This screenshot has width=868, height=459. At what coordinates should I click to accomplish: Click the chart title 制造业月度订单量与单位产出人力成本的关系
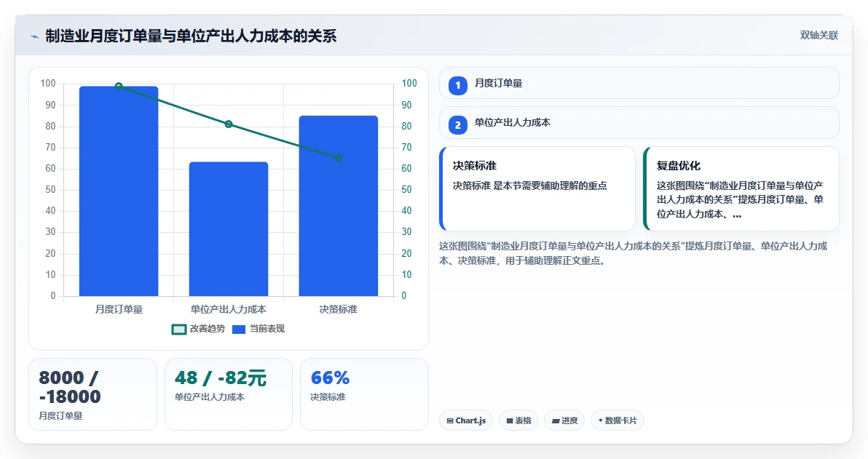[x=191, y=36]
